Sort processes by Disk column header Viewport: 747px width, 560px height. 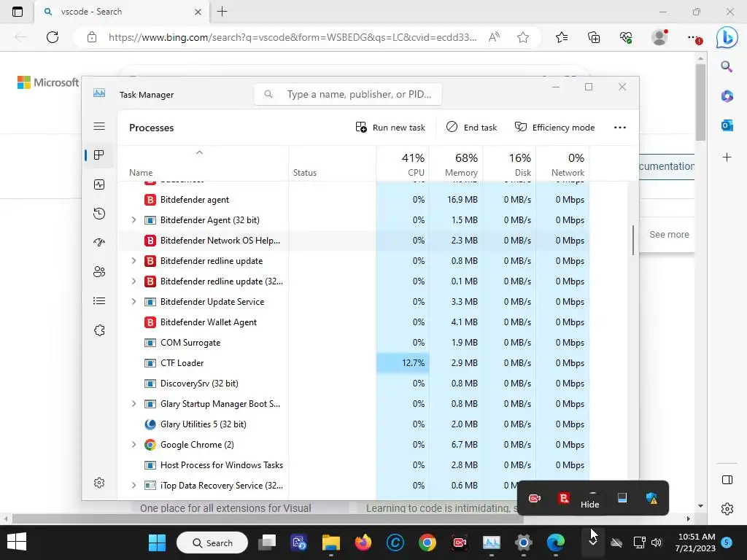(x=510, y=164)
